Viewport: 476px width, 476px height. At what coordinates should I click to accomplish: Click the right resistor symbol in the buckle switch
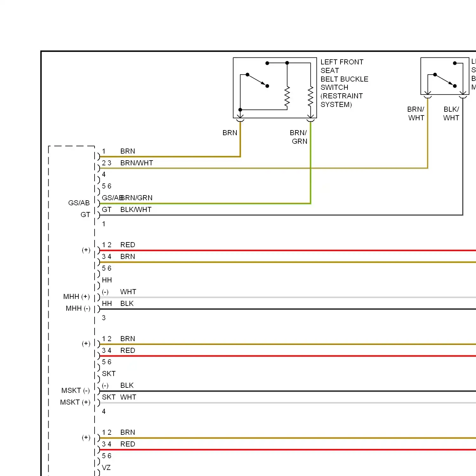(x=310, y=97)
